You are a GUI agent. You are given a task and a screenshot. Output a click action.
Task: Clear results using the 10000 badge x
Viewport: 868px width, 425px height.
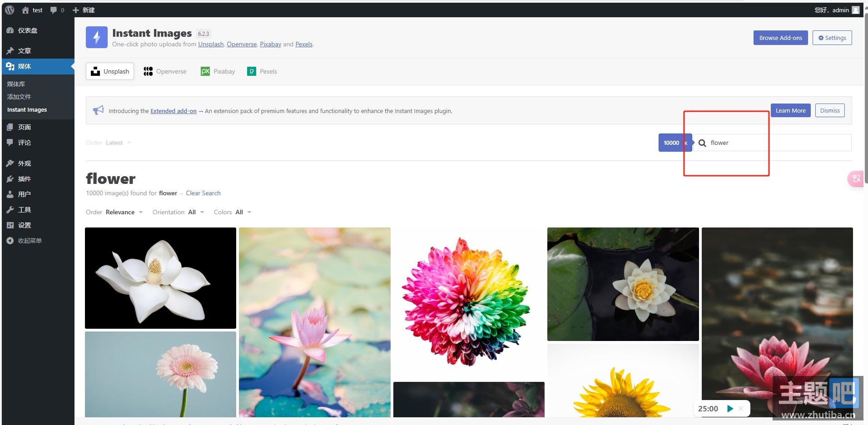[686, 143]
